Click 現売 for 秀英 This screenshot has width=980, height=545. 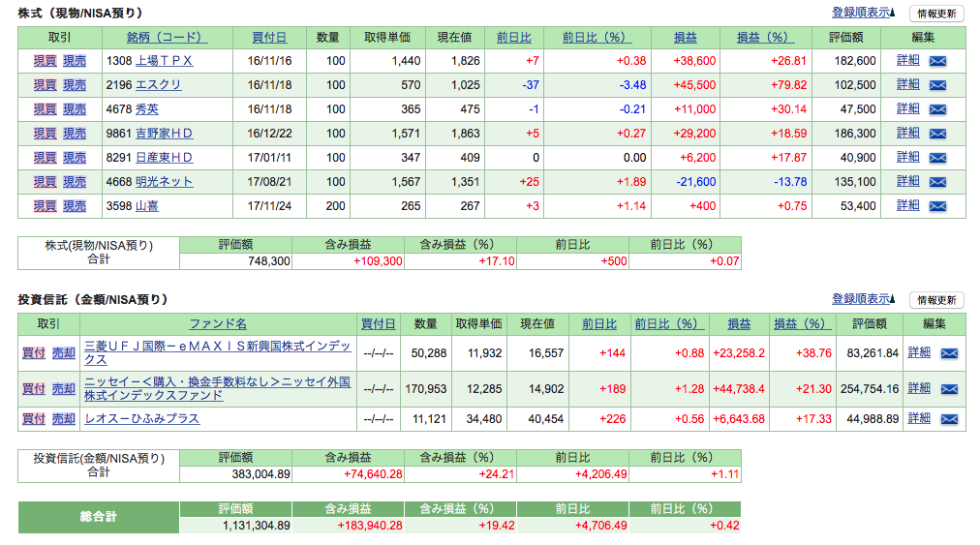point(75,109)
